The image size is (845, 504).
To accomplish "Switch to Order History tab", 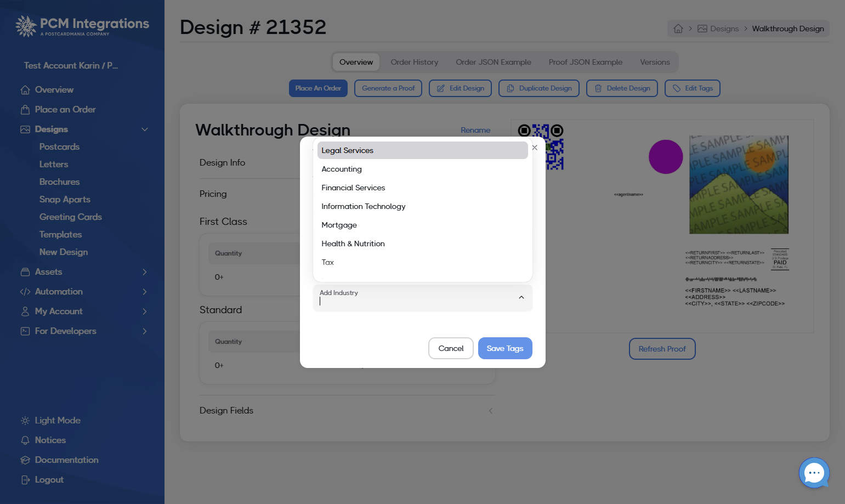I will point(415,62).
